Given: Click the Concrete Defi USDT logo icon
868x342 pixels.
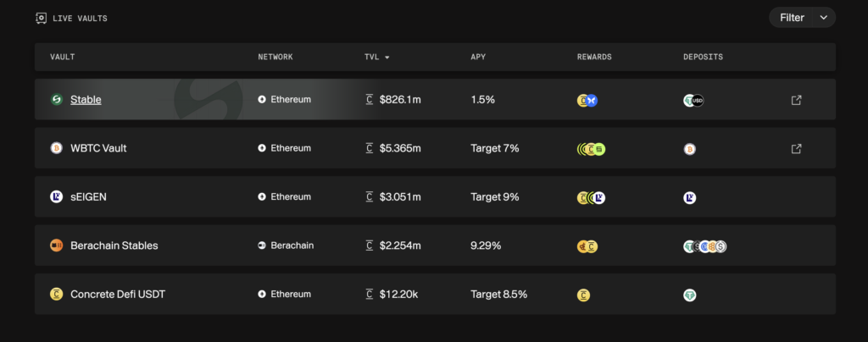Looking at the screenshot, I should [57, 295].
